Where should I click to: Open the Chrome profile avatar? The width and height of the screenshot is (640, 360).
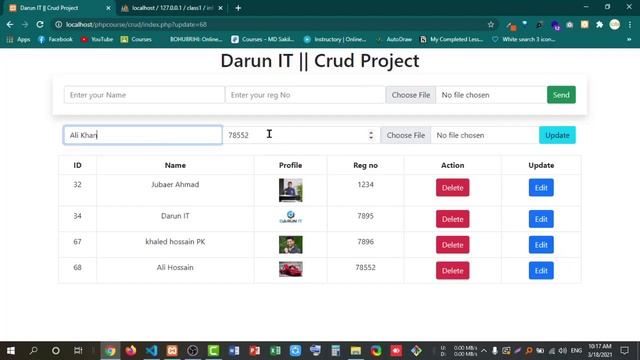click(x=614, y=24)
